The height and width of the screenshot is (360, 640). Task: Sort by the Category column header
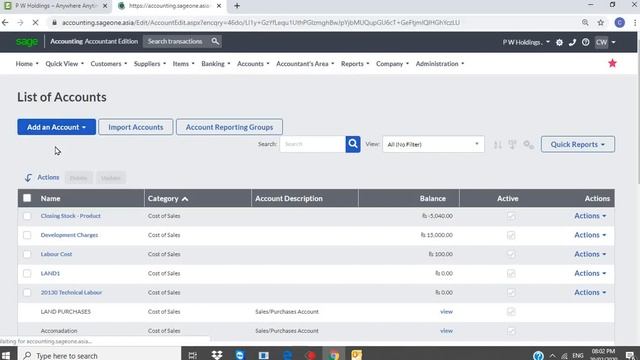[168, 198]
